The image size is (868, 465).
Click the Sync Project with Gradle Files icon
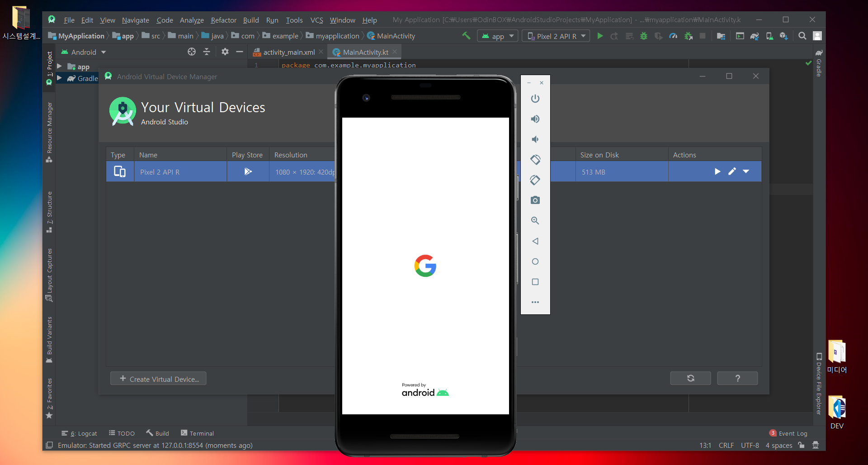[x=755, y=36]
